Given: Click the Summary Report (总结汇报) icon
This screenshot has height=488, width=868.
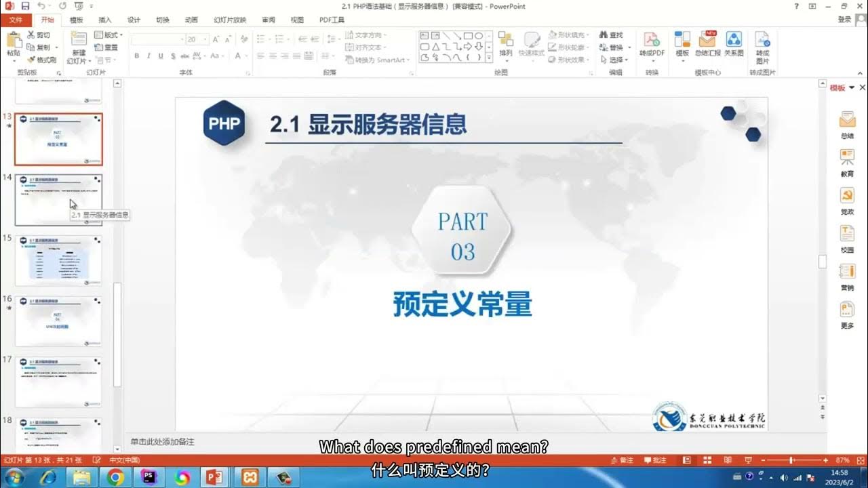Looking at the screenshot, I should click(x=707, y=39).
